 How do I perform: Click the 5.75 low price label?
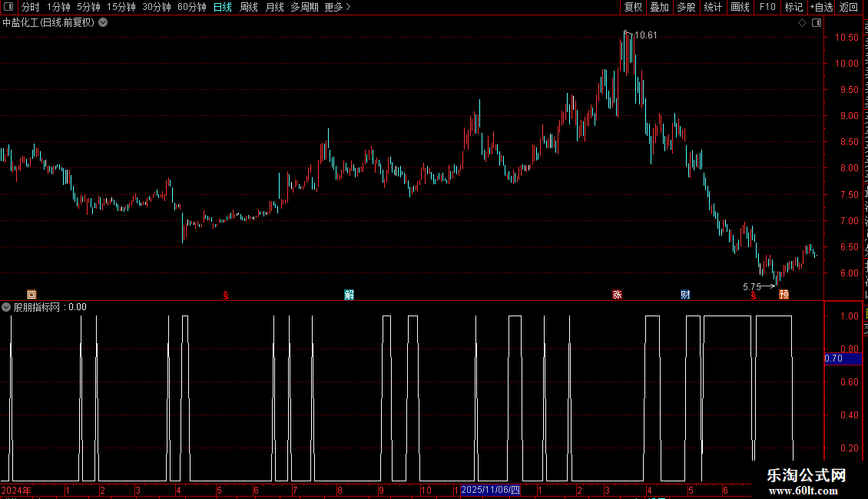click(752, 287)
